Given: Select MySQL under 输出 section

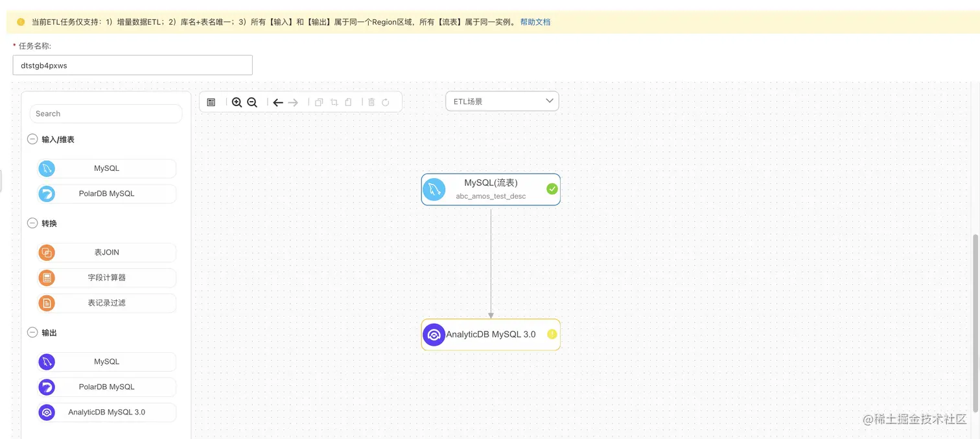Looking at the screenshot, I should point(107,362).
